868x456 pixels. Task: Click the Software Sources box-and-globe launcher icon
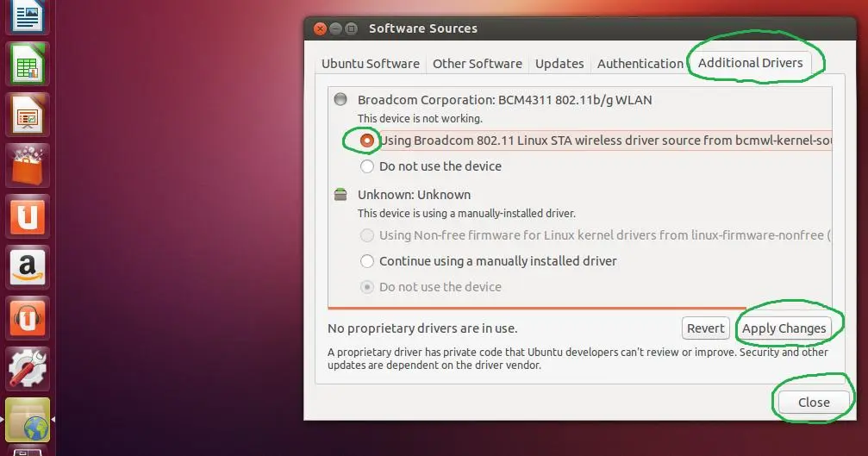(x=27, y=420)
